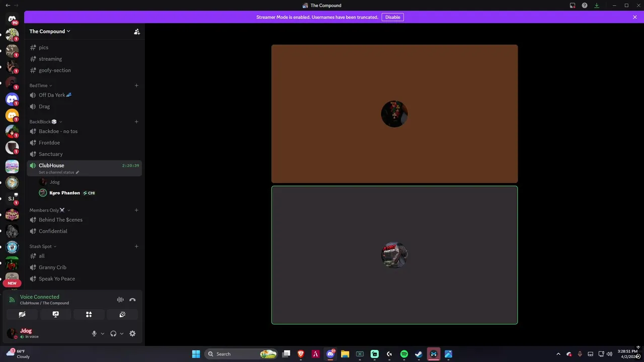Join the Confidential voice channel
Viewport: 644px width, 362px height.
pos(84,231)
